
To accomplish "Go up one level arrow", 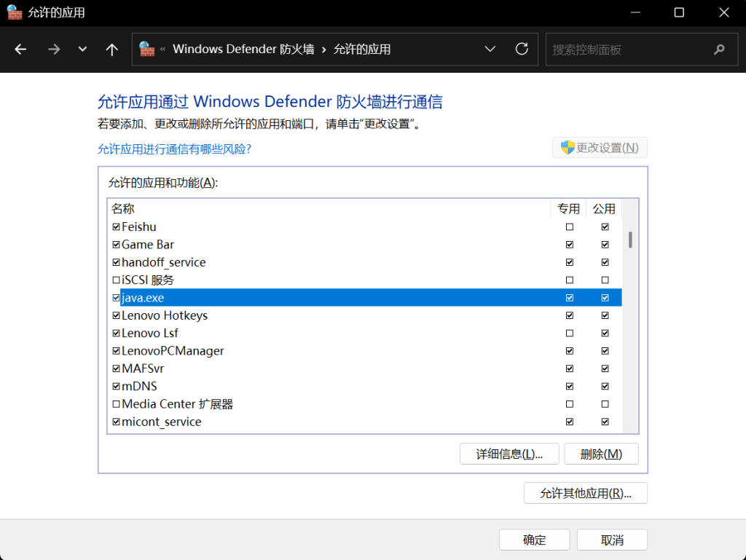I will click(x=111, y=49).
